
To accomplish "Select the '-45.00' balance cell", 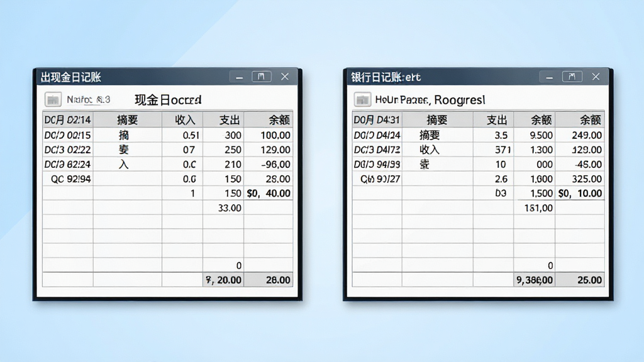I will pos(580,164).
